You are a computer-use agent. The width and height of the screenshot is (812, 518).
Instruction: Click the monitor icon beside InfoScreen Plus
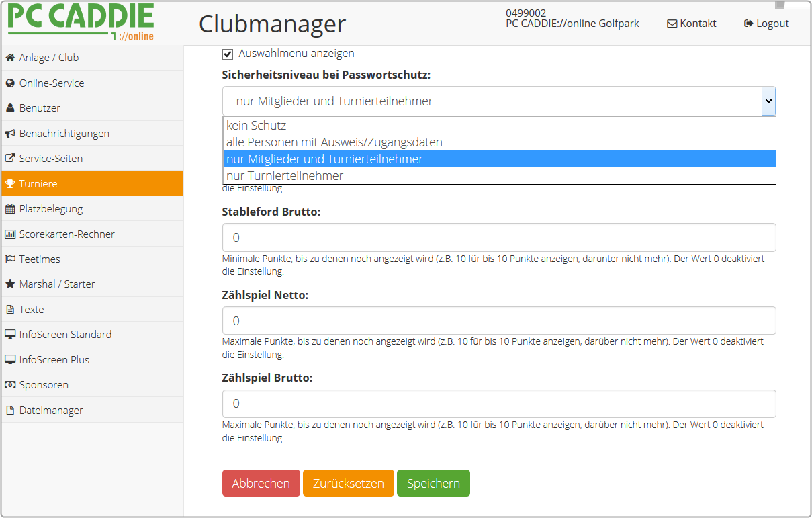point(10,360)
